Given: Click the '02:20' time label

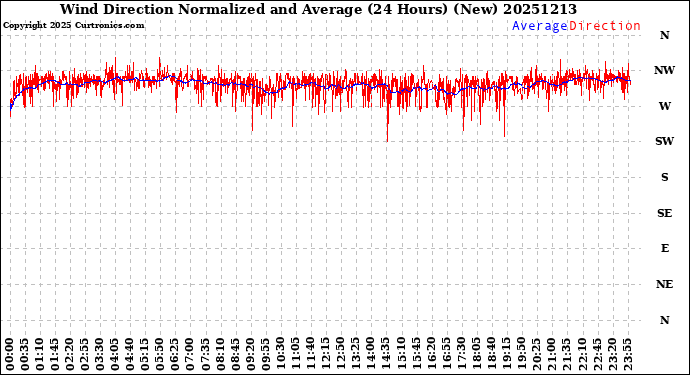Looking at the screenshot, I should [70, 354].
